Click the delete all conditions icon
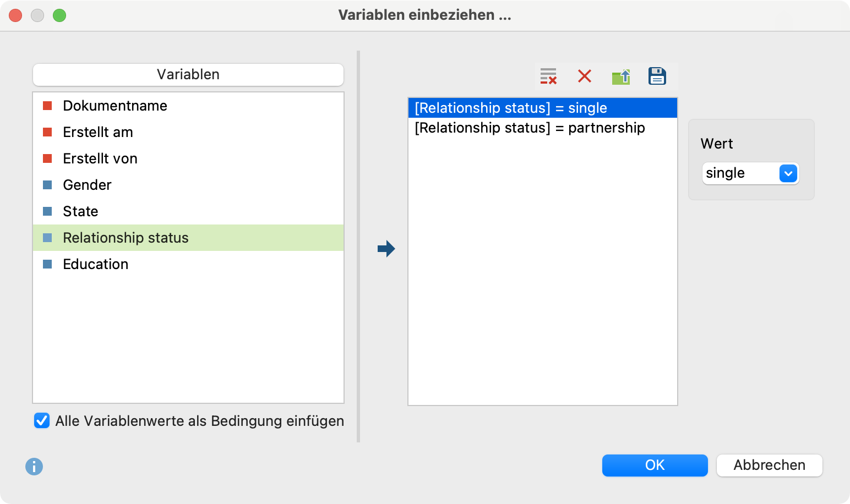 [548, 76]
